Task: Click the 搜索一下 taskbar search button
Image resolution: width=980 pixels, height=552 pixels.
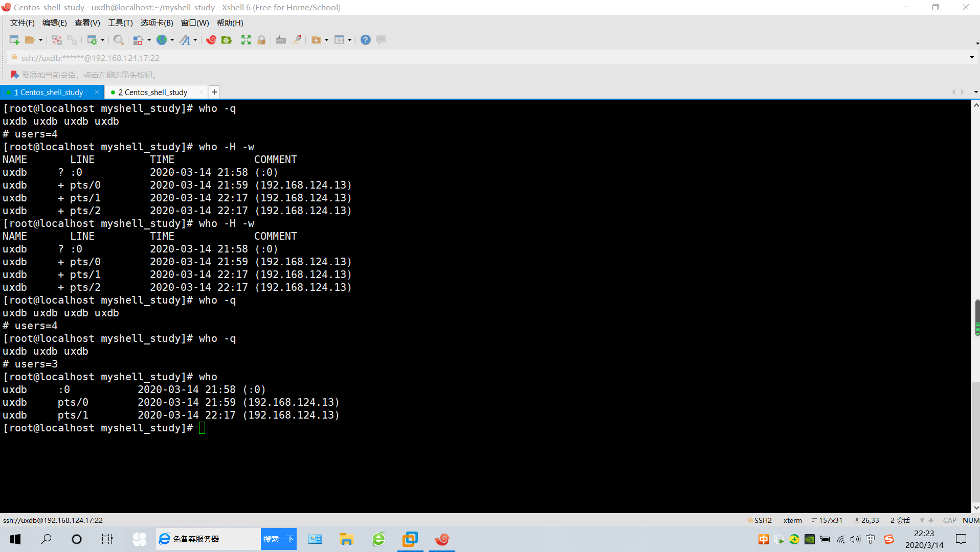Action: (278, 539)
